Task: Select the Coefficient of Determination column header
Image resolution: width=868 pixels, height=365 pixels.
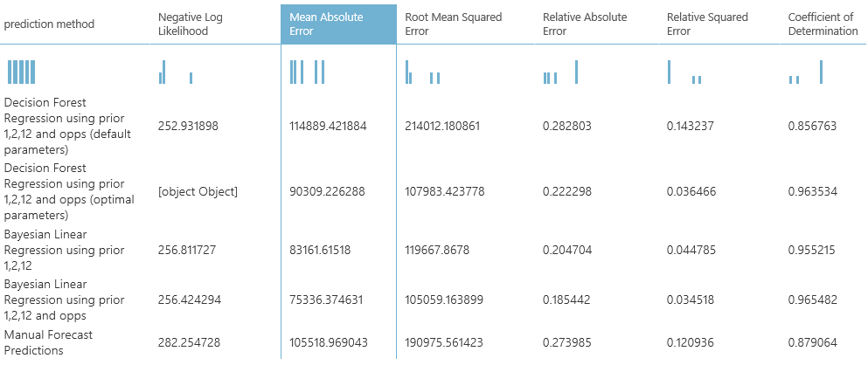Action: point(823,24)
